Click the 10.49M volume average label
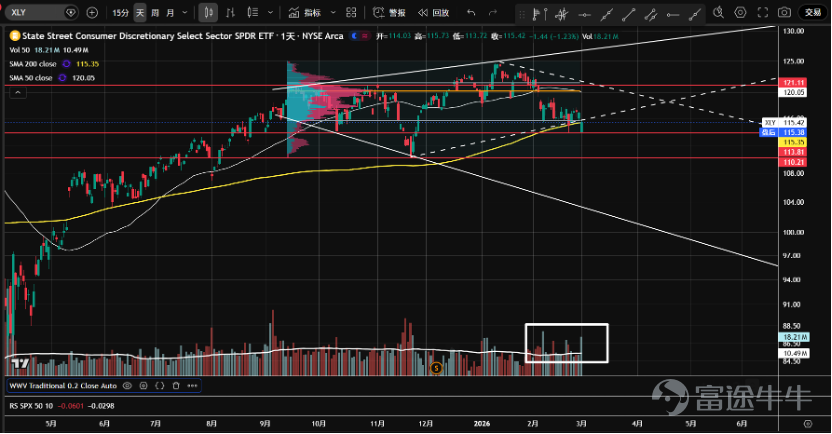832x434 pixels. 795,353
